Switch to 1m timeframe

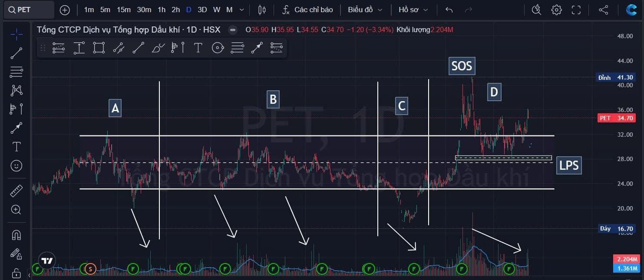tap(89, 10)
